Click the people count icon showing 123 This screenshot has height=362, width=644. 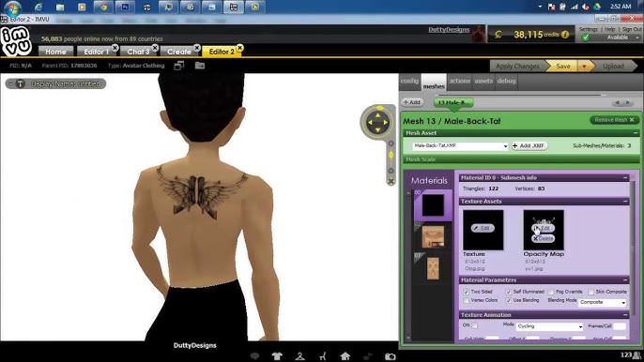coord(637,355)
